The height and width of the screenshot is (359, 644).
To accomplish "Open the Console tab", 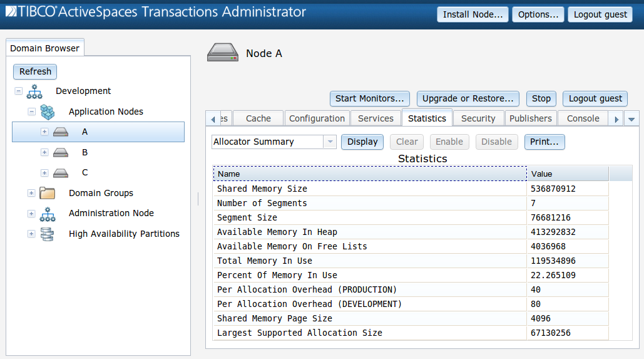I will click(583, 118).
